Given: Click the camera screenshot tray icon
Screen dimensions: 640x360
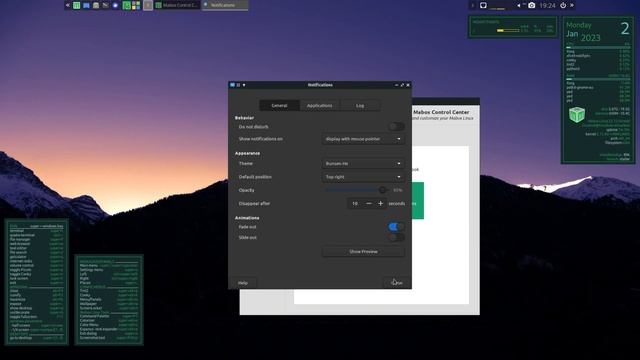Looking at the screenshot, I should pyautogui.click(x=531, y=5).
